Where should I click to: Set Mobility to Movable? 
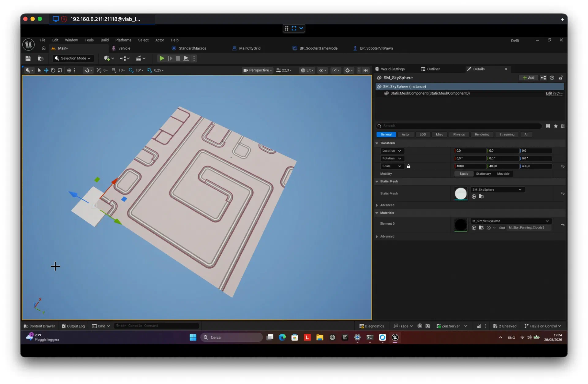pyautogui.click(x=503, y=174)
